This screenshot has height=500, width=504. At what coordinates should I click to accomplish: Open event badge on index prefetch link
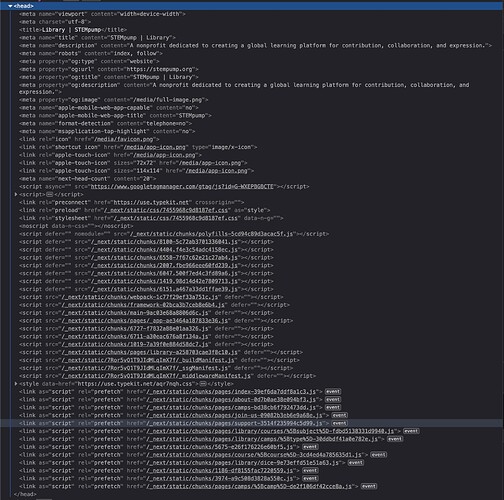[x=333, y=392]
